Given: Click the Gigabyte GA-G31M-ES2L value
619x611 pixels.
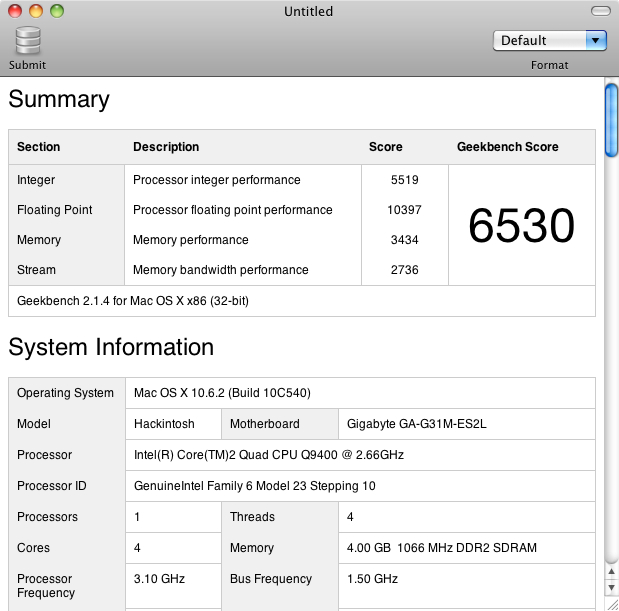Looking at the screenshot, I should coord(416,424).
